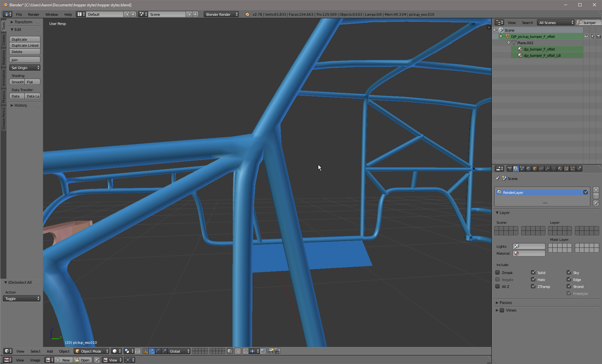Open the Render properties camera tab
The image size is (602, 364).
[x=509, y=169]
